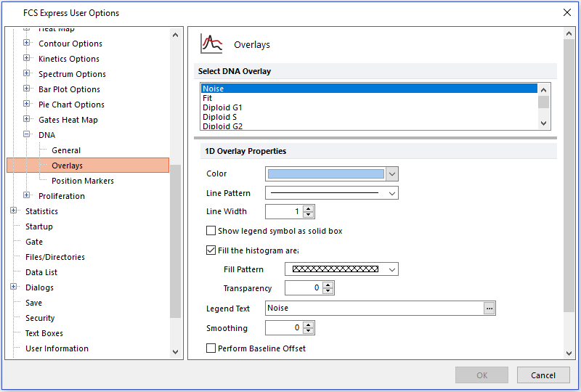The width and height of the screenshot is (581, 392).
Task: Open the Security options page
Action: [x=40, y=318]
